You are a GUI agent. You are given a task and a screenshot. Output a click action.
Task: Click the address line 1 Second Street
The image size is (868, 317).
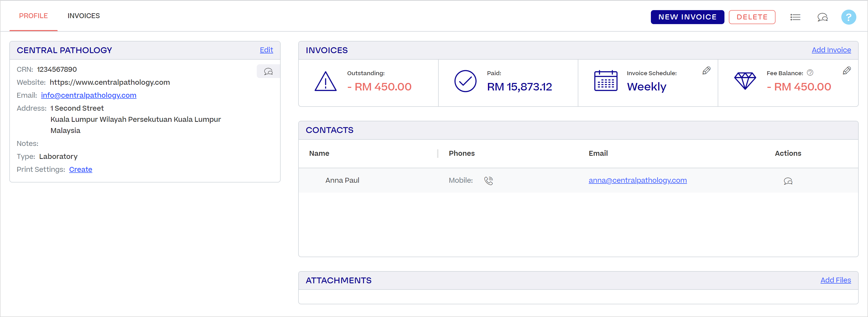77,108
